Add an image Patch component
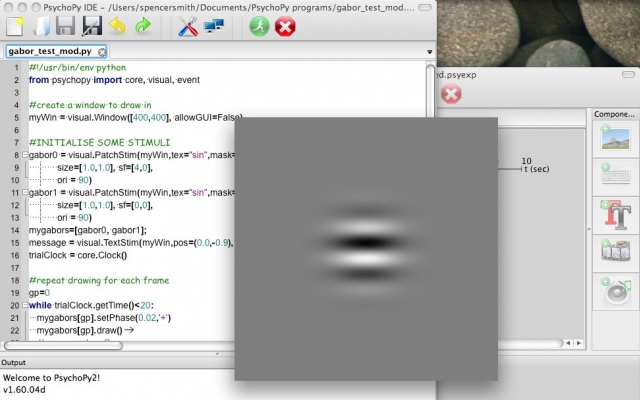The image size is (640, 400). click(x=615, y=139)
